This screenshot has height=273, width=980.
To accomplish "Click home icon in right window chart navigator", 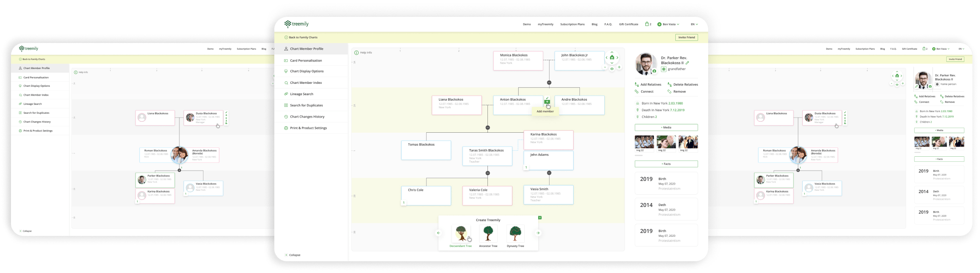I will (897, 76).
